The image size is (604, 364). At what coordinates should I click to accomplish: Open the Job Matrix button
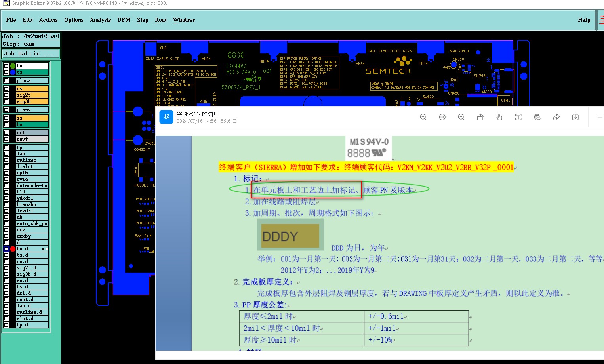click(x=31, y=53)
